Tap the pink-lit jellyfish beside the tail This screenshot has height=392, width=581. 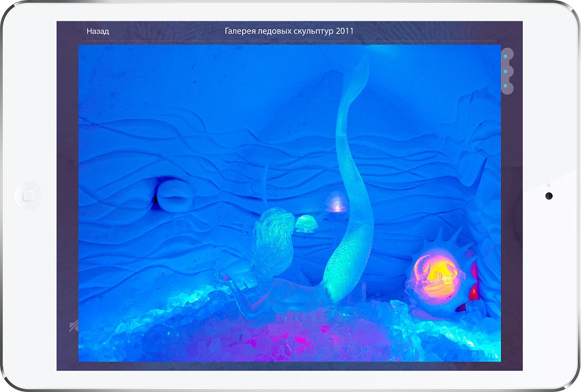pos(333,201)
